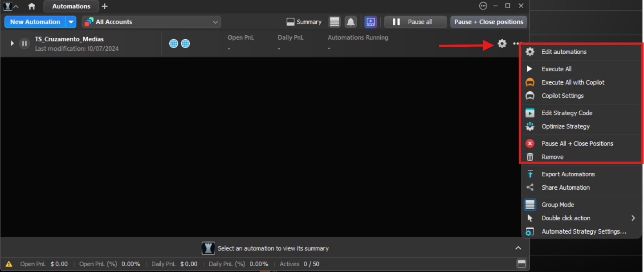
Task: Select Export Automations
Action: point(582,174)
